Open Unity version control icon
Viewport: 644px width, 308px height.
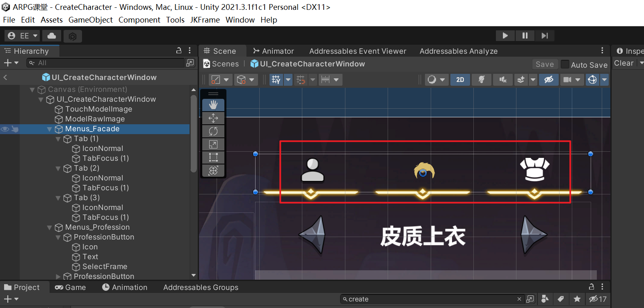coord(73,37)
